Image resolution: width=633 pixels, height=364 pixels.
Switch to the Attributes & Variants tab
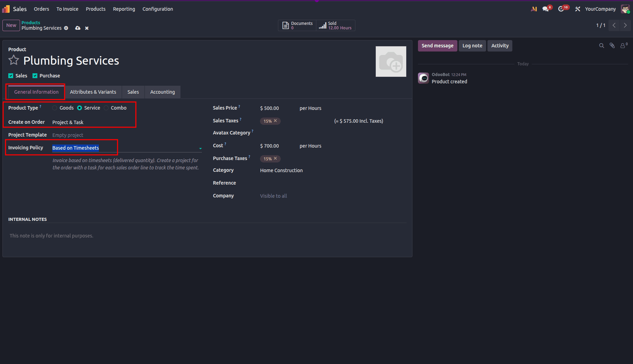click(93, 92)
